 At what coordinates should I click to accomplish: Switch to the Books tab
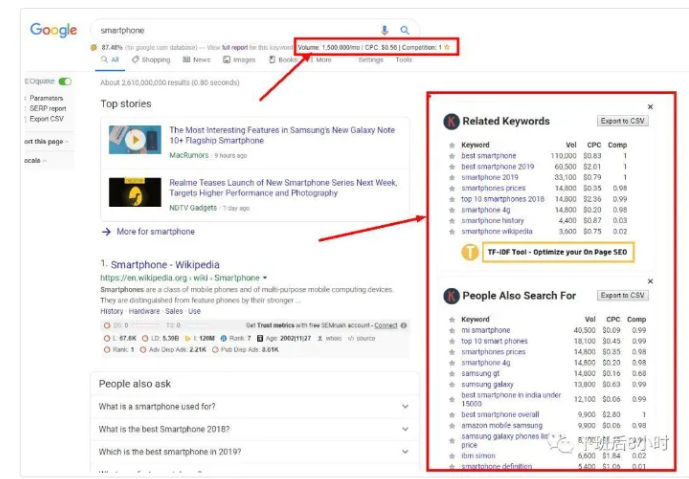point(283,59)
